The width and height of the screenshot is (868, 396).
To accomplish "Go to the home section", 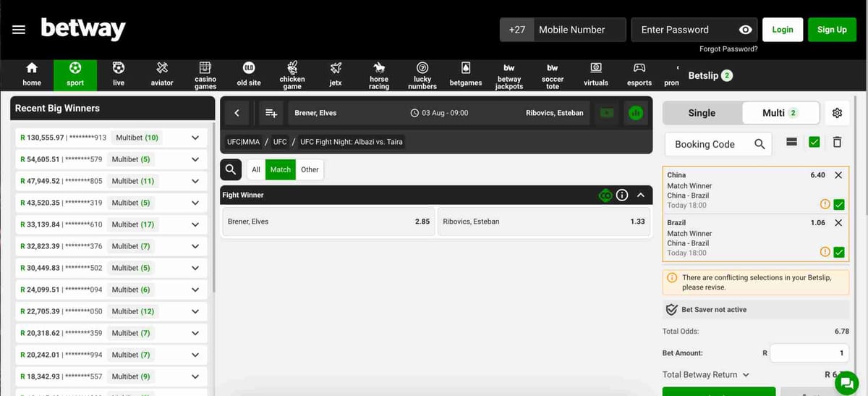I will coord(32,74).
